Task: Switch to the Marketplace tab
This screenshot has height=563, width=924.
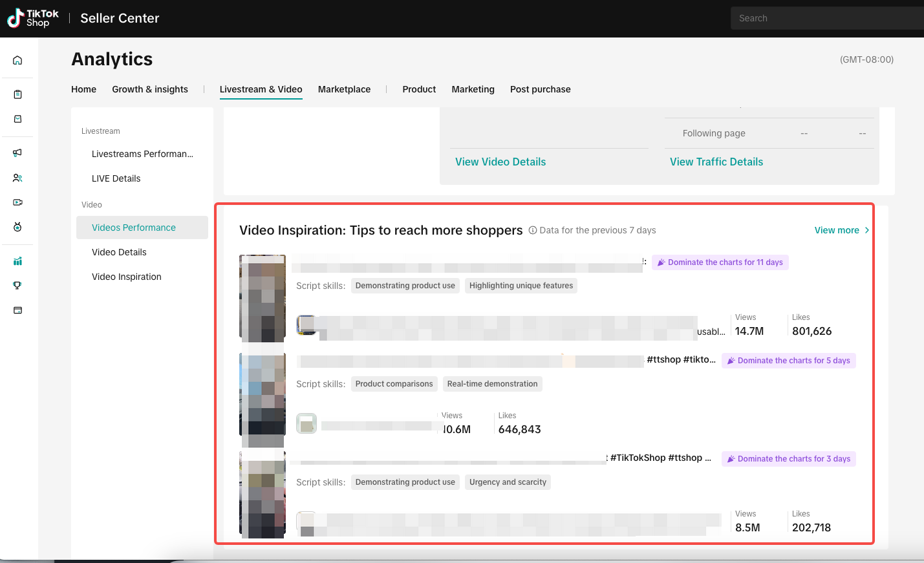Action: click(344, 89)
